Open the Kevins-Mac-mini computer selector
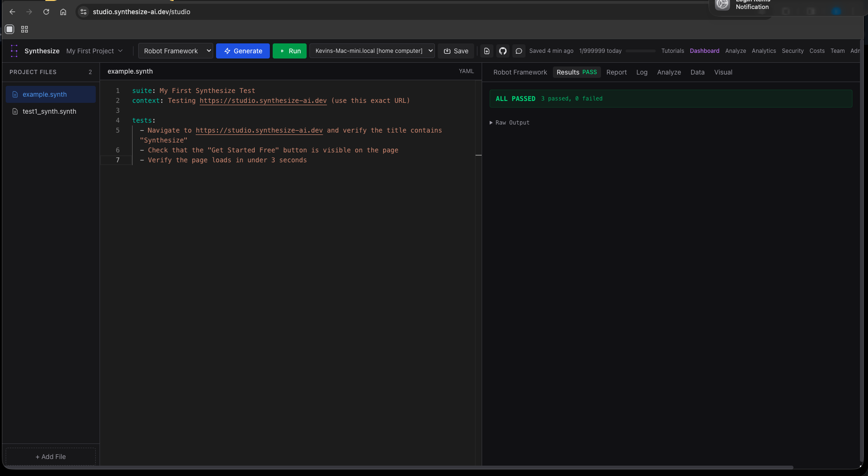Image resolution: width=868 pixels, height=476 pixels. [x=372, y=50]
